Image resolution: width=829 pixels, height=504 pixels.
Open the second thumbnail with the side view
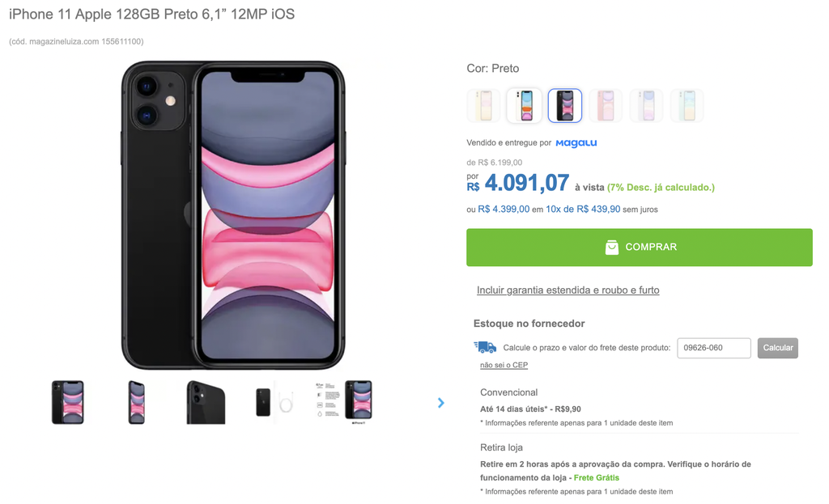tap(136, 403)
